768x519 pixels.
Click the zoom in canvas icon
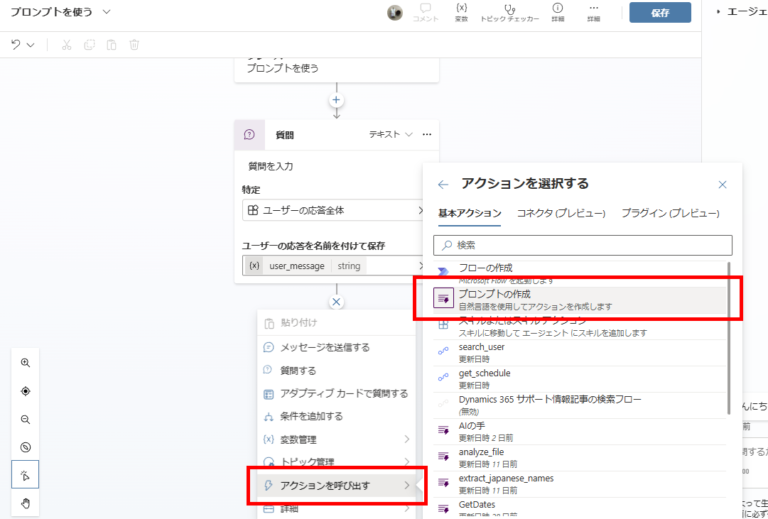point(26,363)
